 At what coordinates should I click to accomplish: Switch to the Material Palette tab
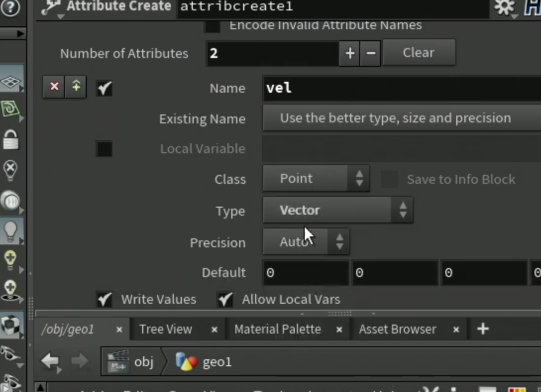click(278, 329)
